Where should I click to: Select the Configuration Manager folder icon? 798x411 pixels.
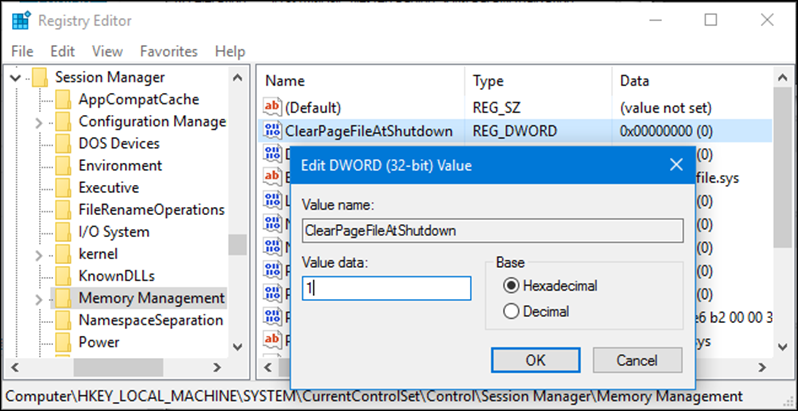(x=63, y=121)
